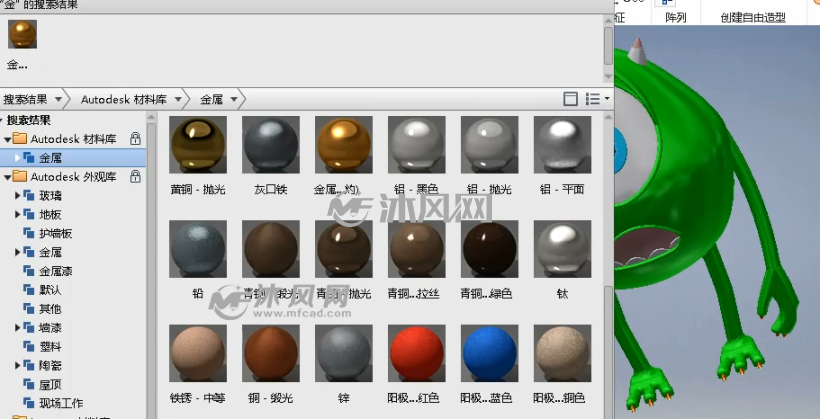Select the 灰口铁 material thumbnail
This screenshot has width=820, height=419.
270,144
